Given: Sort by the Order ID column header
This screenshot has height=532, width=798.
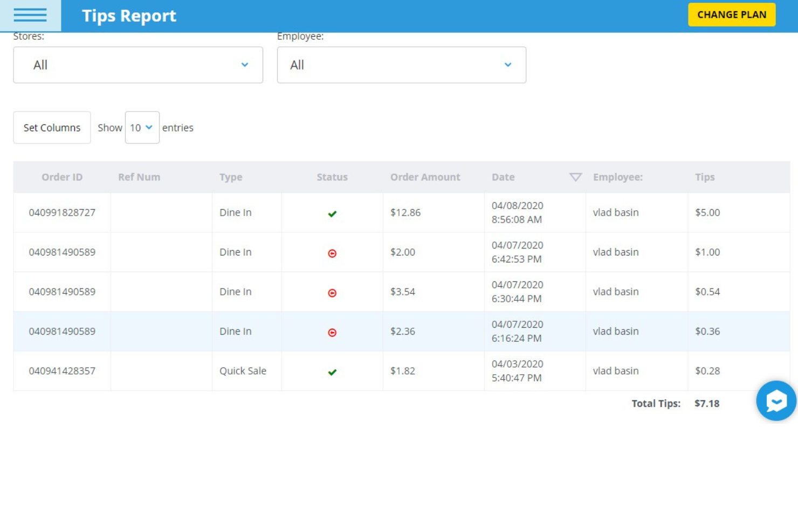Looking at the screenshot, I should pyautogui.click(x=62, y=177).
